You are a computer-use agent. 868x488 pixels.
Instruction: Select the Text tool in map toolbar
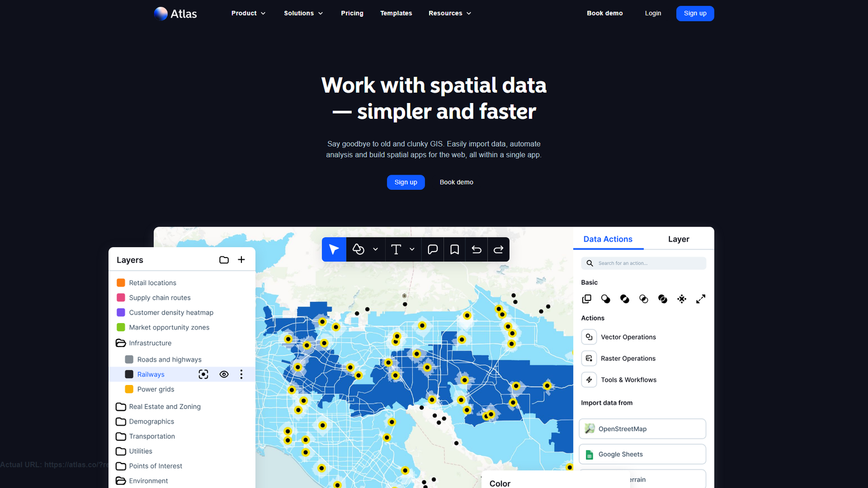397,249
